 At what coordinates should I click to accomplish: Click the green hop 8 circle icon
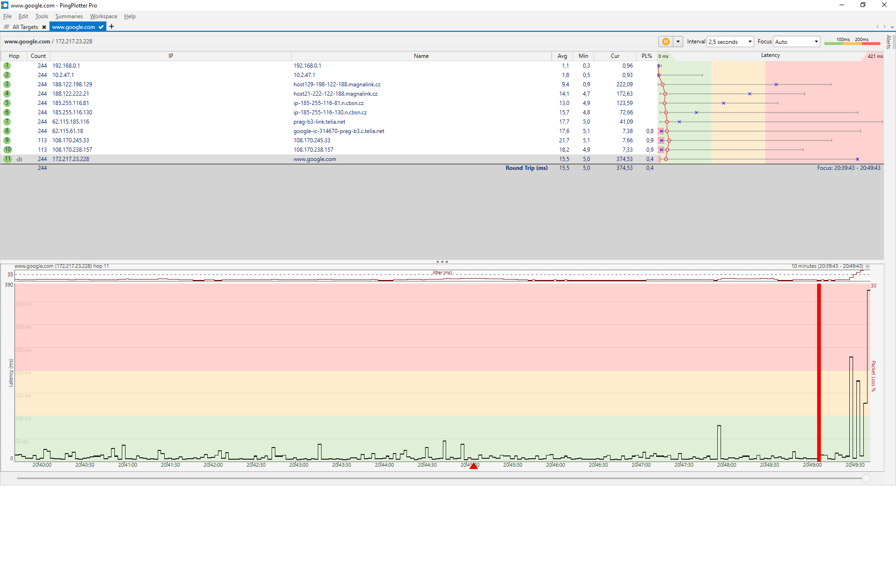point(7,131)
